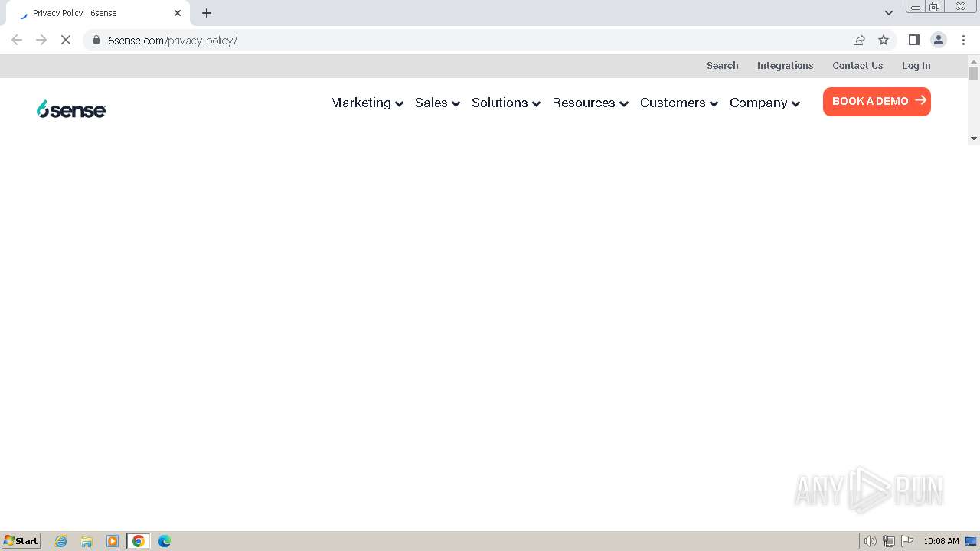
Task: Click Book a Demo button
Action: [877, 102]
